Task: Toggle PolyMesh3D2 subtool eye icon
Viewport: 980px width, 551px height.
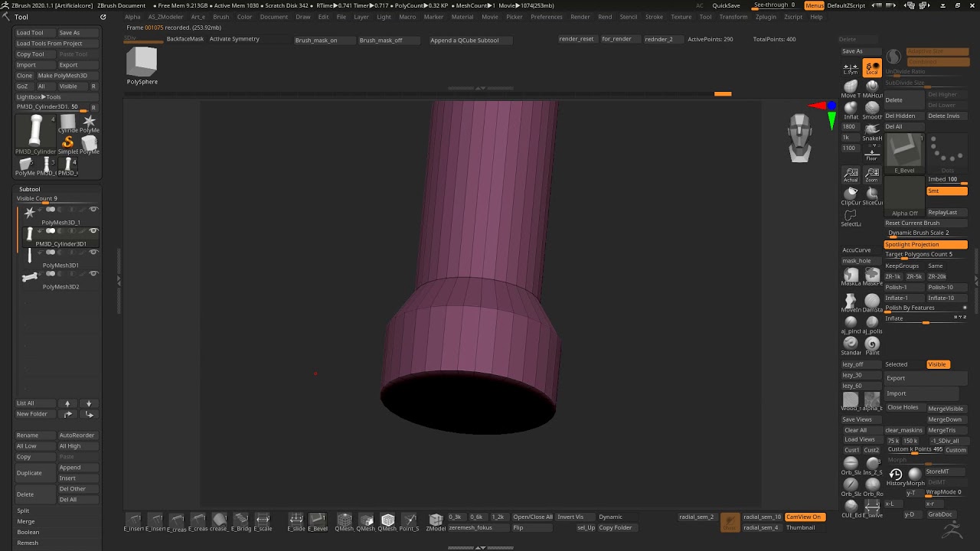Action: [x=93, y=273]
